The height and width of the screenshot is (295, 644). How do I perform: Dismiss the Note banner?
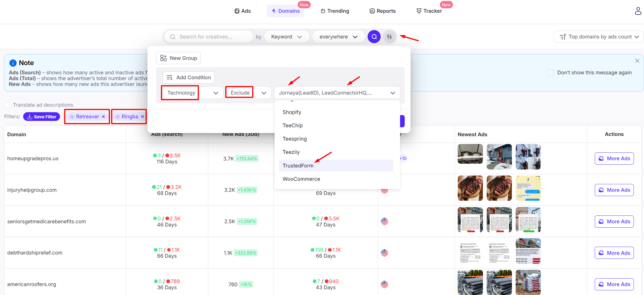pos(637,61)
